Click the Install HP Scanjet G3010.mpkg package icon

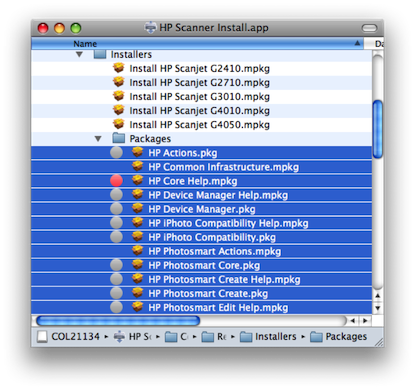tap(119, 96)
